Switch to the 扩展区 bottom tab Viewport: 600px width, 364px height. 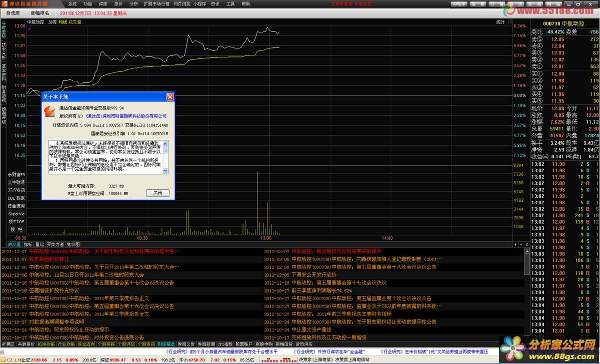coord(8,345)
